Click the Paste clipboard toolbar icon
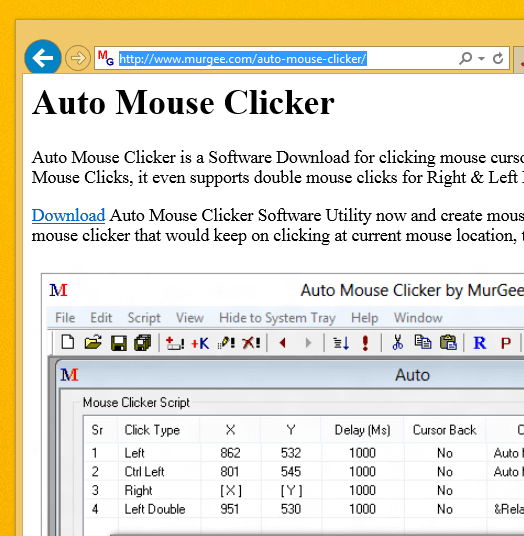This screenshot has height=536, width=524. pyautogui.click(x=448, y=342)
